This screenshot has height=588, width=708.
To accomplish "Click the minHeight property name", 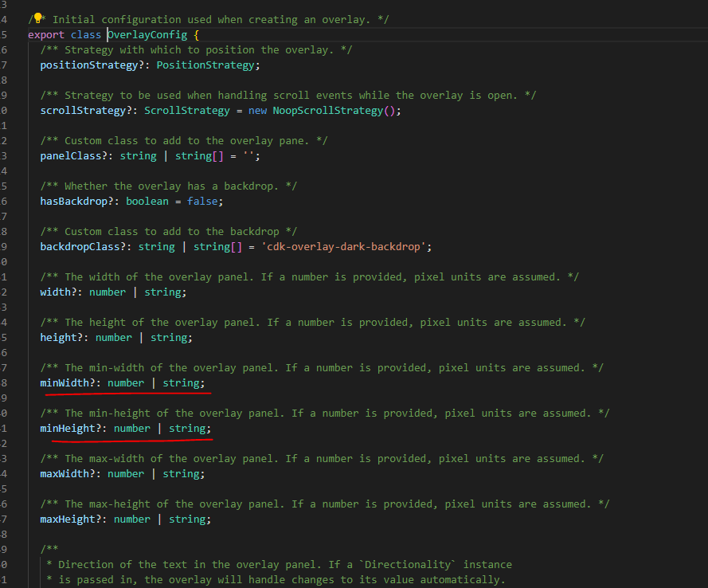I will coord(68,429).
